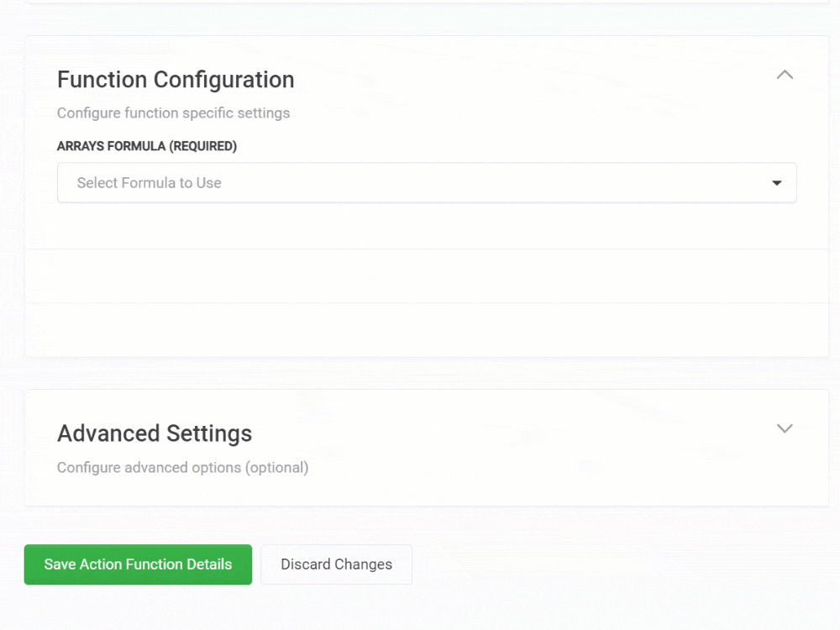Image resolution: width=840 pixels, height=630 pixels.
Task: Click the empty row below the formula dropdown
Action: pyautogui.click(x=427, y=276)
